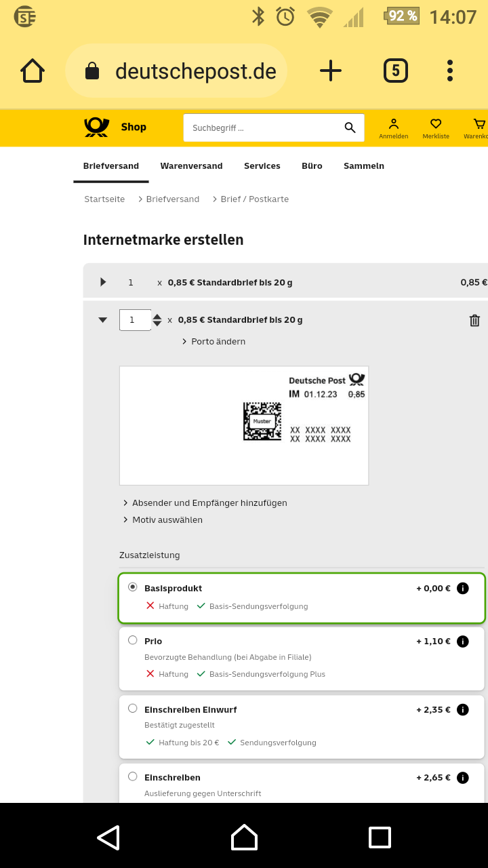Screen dimensions: 488x868
Task: Collapse the open Standardbrief item
Action: (103, 320)
